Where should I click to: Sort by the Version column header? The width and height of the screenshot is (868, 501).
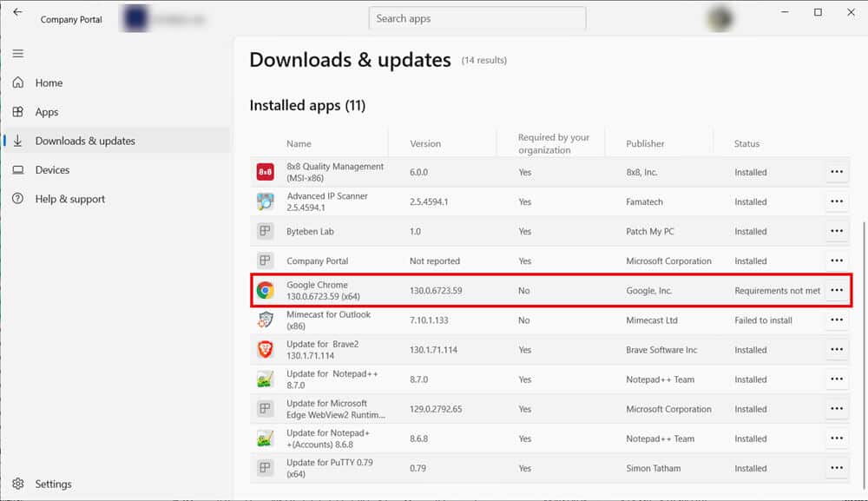425,143
